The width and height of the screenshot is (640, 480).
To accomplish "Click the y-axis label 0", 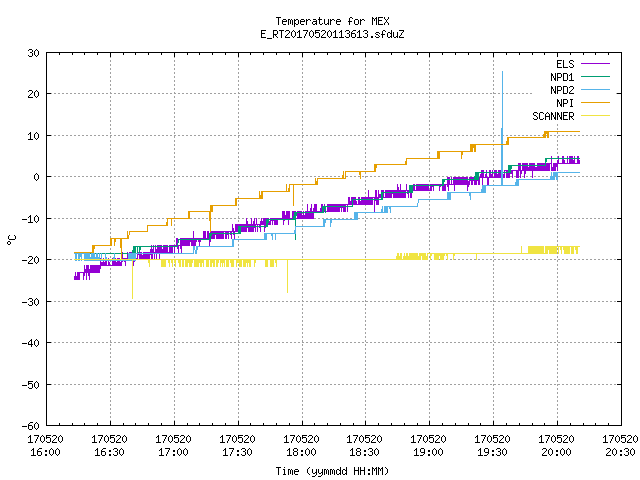I will (x=37, y=177).
